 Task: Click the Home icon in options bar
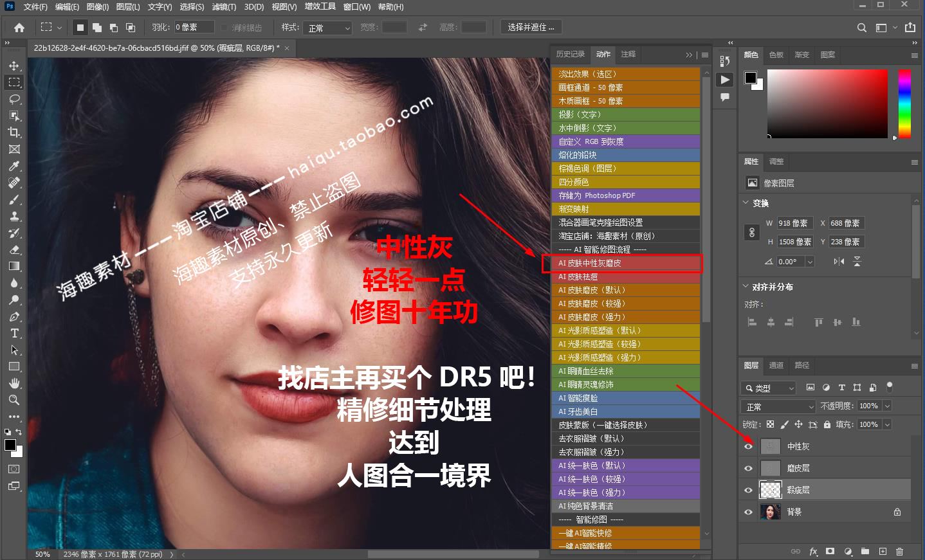pos(19,28)
